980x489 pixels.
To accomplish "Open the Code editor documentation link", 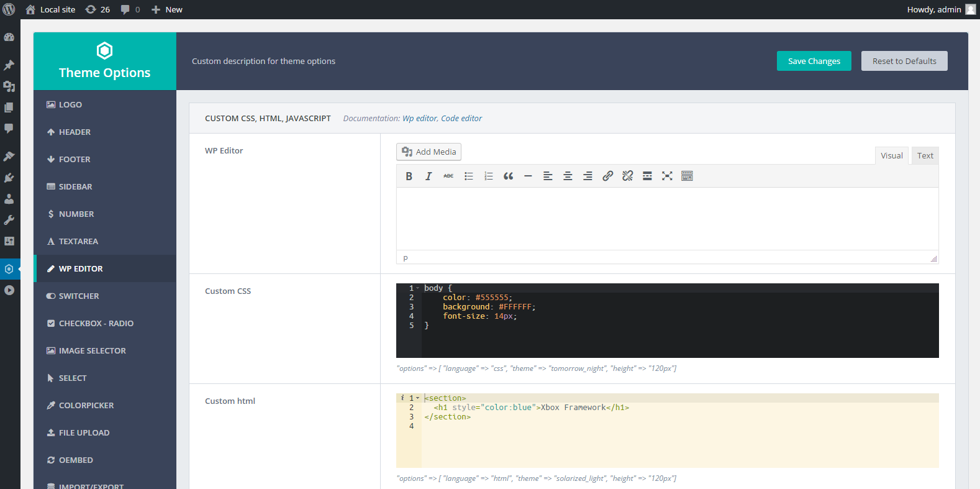I will coord(461,119).
